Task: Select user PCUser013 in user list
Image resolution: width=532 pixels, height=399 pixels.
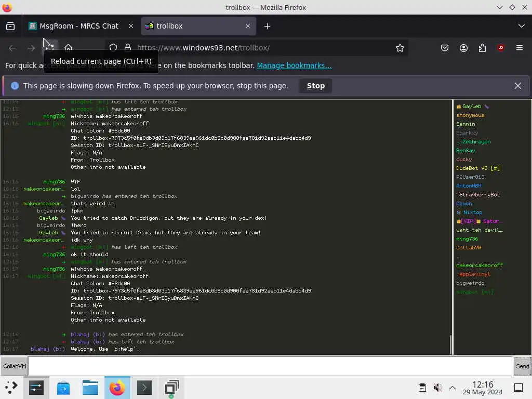Action: pyautogui.click(x=470, y=177)
